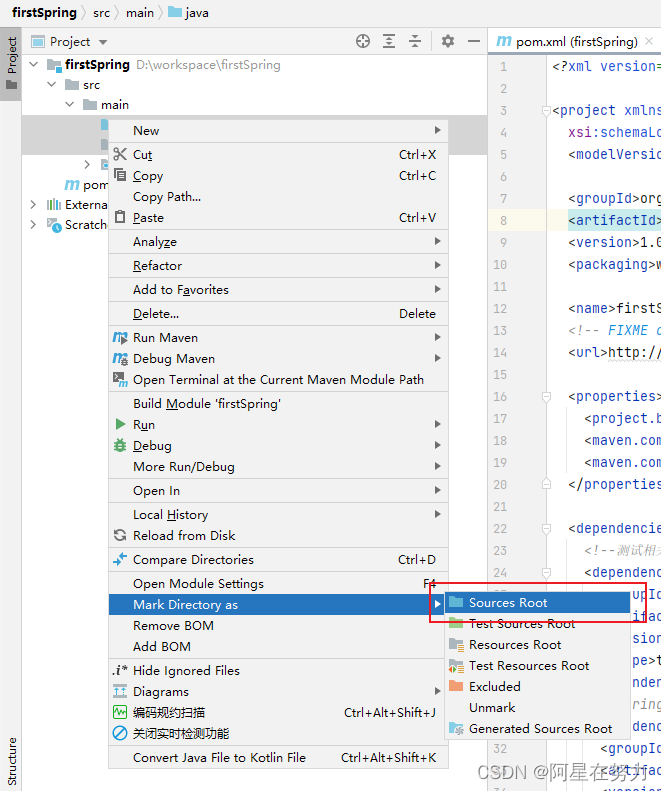
Task: Hide the Project panel with minus icon
Action: pos(473,41)
